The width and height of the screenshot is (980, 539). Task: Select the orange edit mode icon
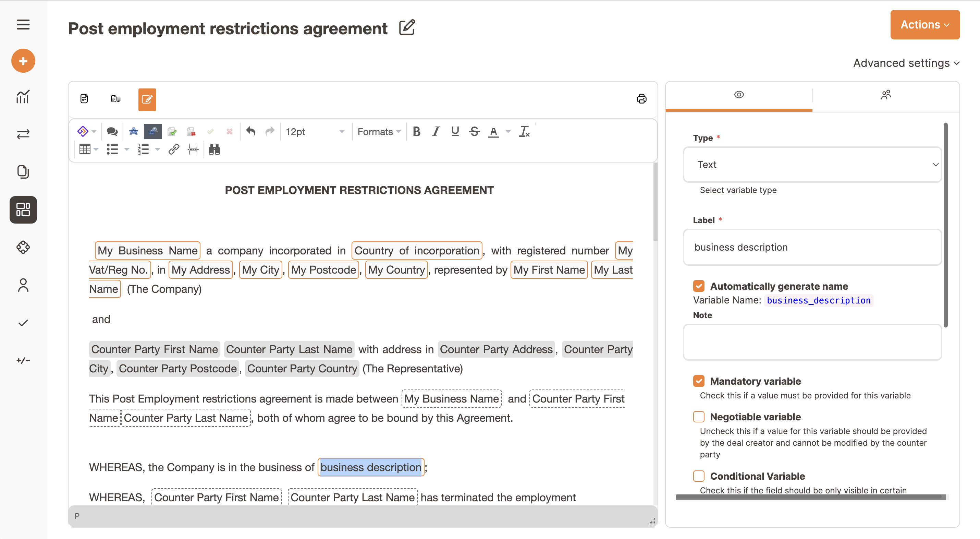point(147,99)
